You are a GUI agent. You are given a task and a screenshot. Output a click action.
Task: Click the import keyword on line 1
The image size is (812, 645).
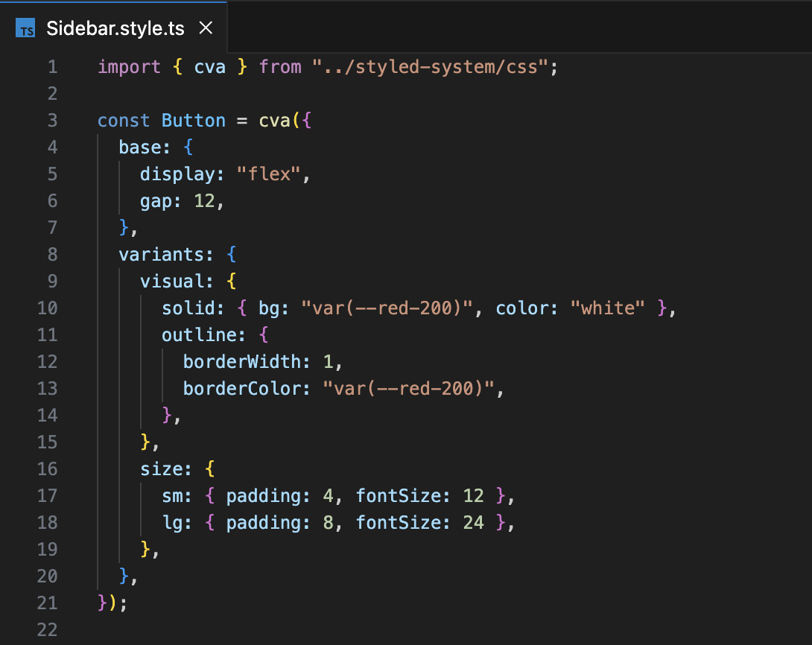[x=129, y=67]
